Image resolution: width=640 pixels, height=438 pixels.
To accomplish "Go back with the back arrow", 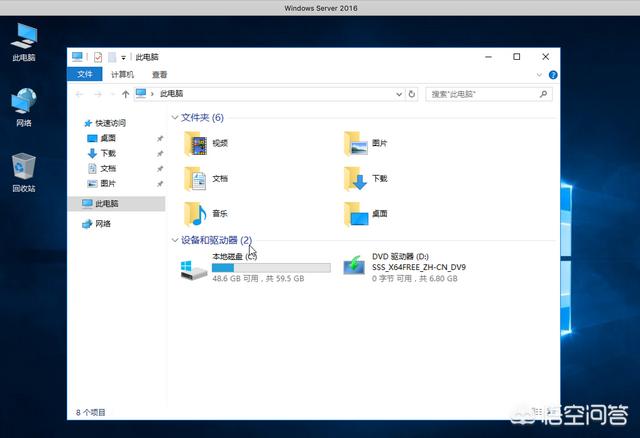I will tap(80, 94).
